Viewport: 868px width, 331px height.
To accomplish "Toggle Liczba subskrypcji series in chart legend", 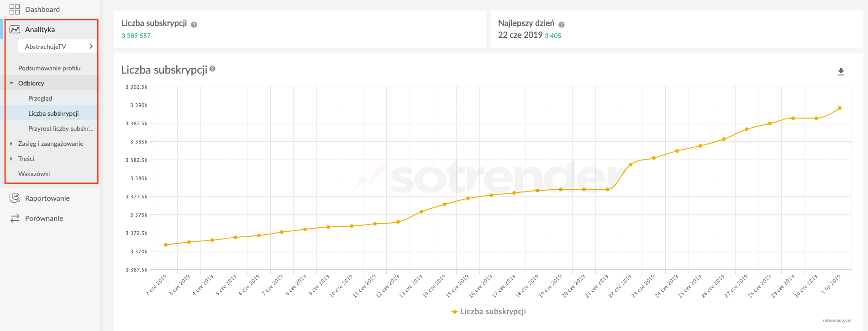I will pyautogui.click(x=488, y=311).
